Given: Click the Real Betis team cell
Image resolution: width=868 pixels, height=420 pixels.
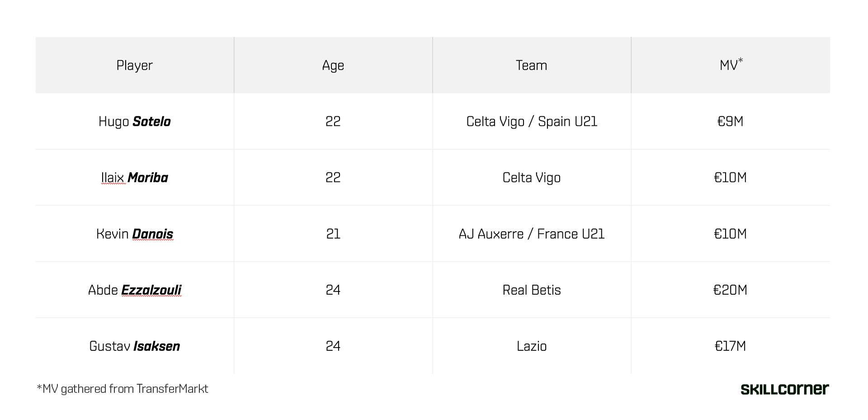Looking at the screenshot, I should click(531, 290).
